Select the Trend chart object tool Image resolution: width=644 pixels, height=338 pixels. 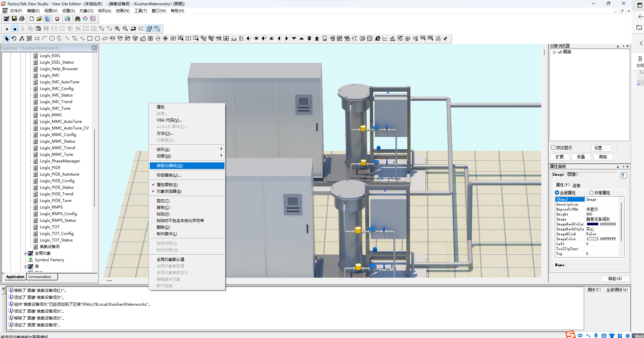(385, 39)
